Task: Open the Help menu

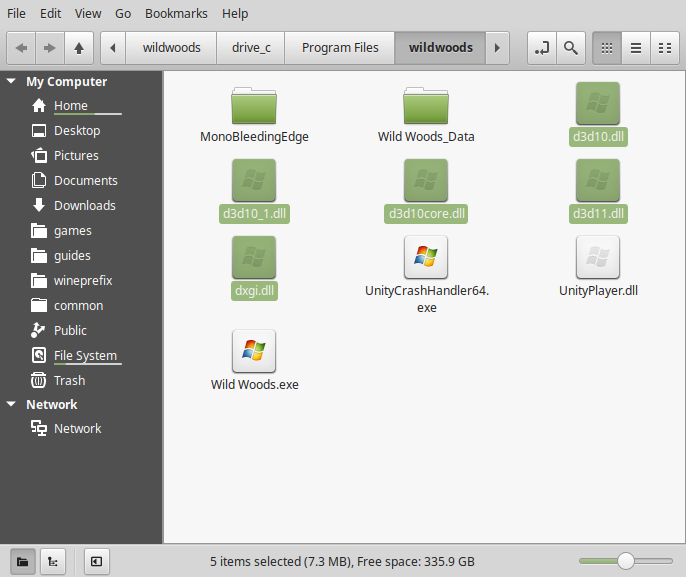Action: click(235, 14)
